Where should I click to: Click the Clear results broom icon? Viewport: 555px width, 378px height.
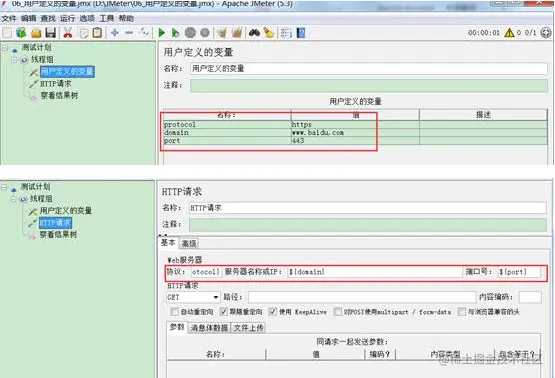tap(222, 33)
